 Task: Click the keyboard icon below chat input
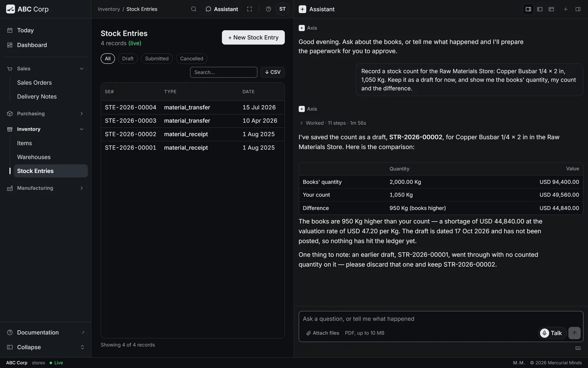click(x=578, y=348)
